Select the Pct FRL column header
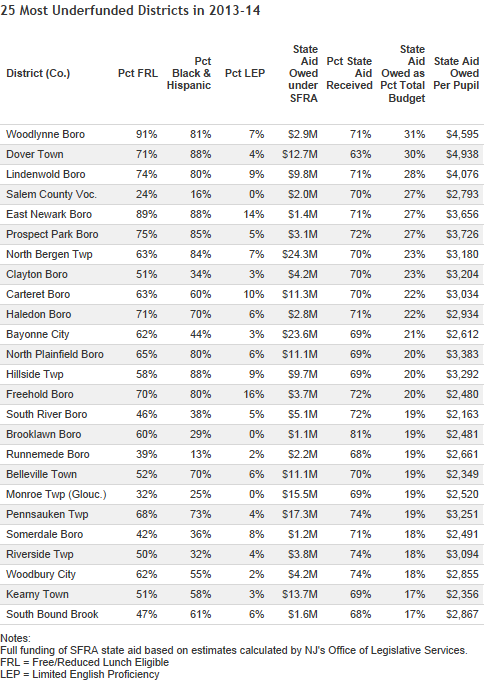Screen dimensions: 484x694 [138, 73]
